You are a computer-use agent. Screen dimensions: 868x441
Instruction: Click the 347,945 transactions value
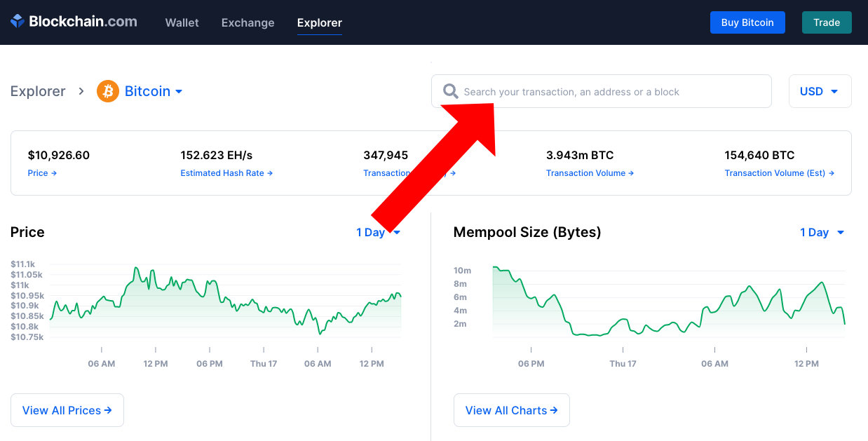(386, 156)
